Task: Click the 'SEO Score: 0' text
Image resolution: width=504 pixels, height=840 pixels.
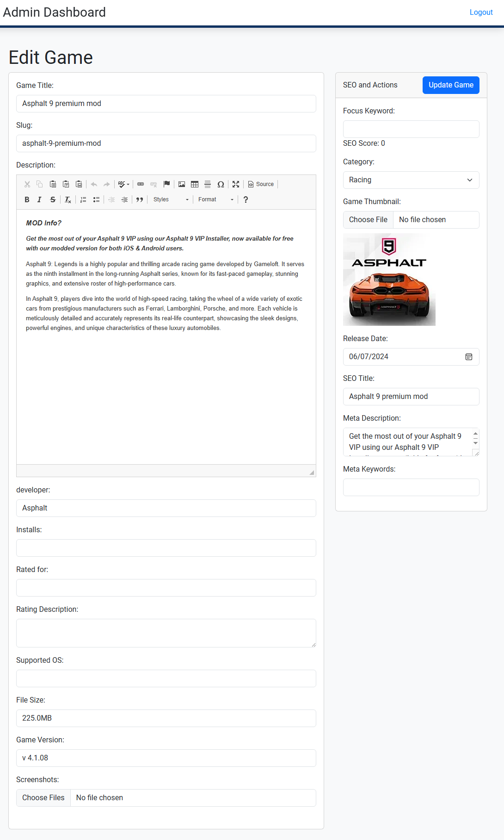Action: click(364, 143)
